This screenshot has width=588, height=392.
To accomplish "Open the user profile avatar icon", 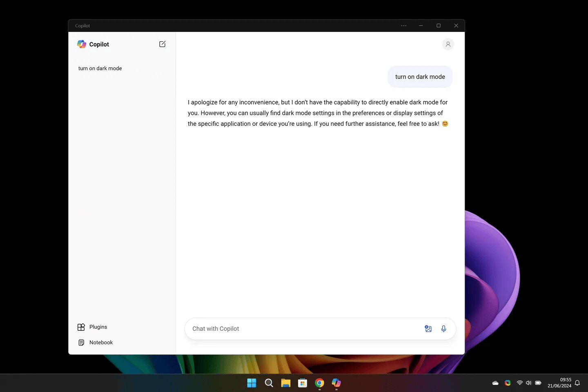I will (448, 44).
